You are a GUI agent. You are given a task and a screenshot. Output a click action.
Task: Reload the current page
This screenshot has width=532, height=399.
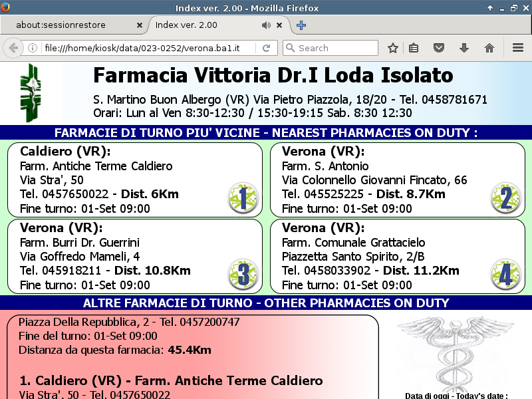click(266, 48)
